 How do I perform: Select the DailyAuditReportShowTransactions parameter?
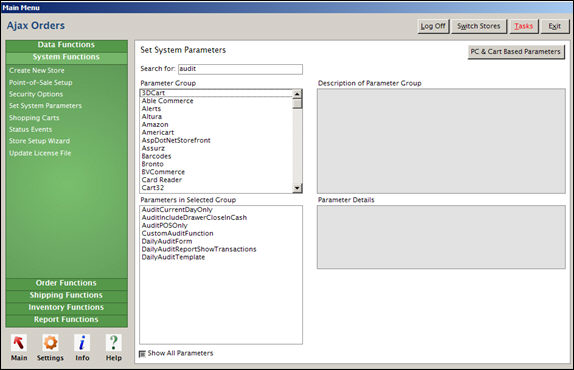point(221,249)
